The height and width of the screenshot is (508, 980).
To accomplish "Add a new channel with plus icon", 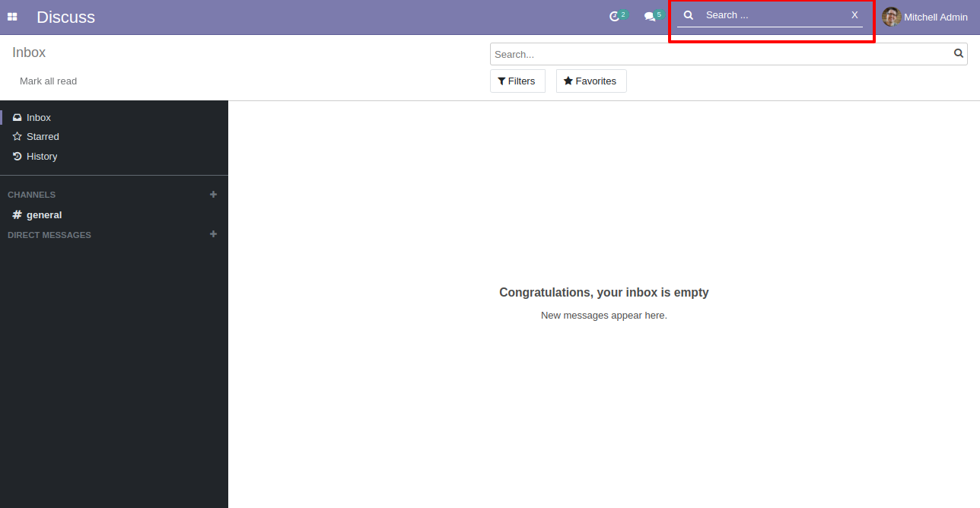I will pos(213,195).
